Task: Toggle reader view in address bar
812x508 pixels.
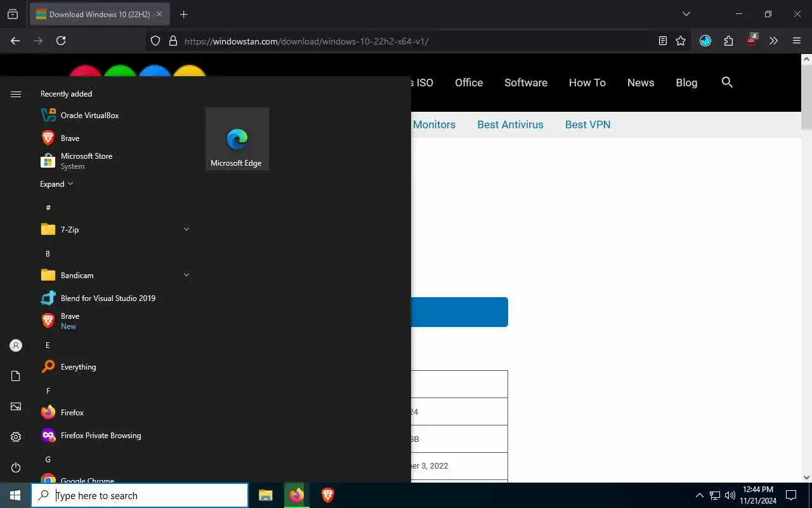Action: pos(663,41)
